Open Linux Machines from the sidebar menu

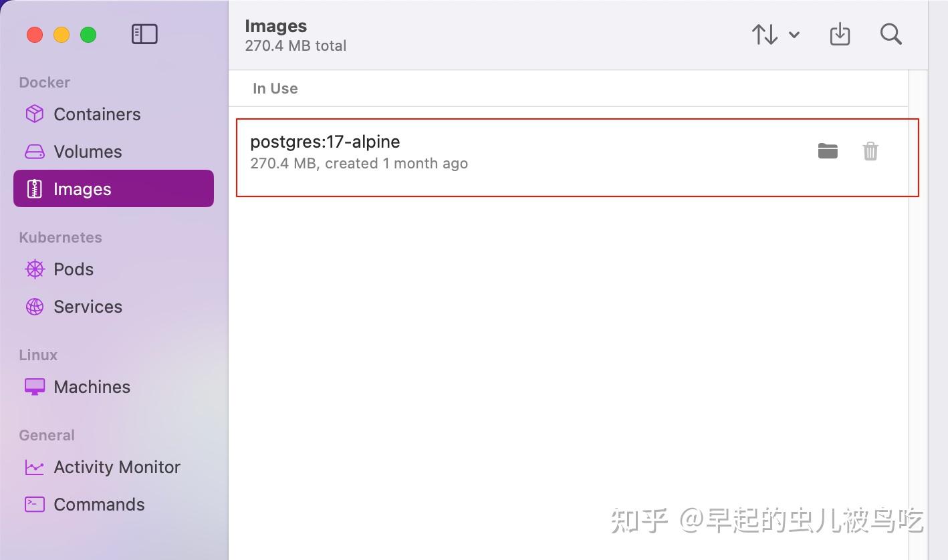coord(92,386)
